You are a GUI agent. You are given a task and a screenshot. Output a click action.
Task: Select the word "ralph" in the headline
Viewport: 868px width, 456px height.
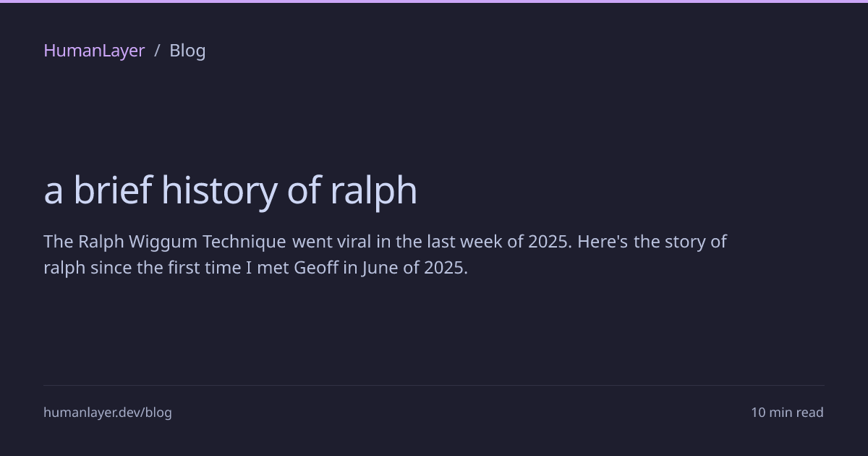(373, 190)
